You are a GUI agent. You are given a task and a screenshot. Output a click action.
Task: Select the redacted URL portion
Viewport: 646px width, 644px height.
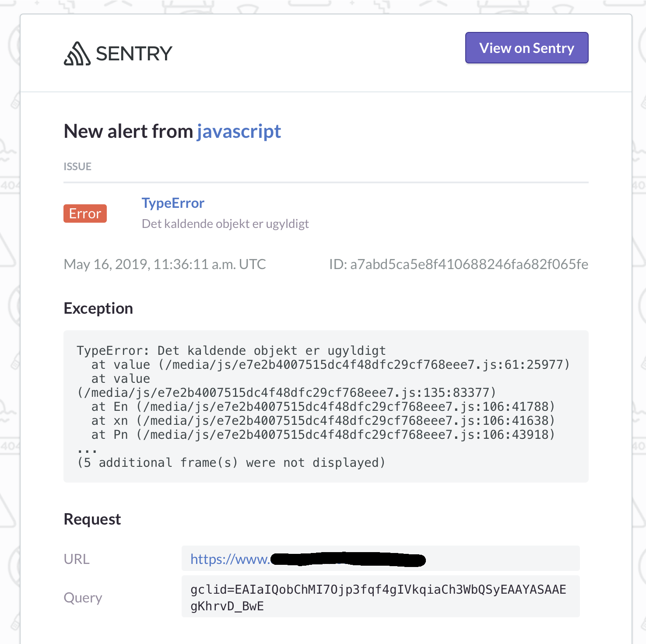click(x=348, y=559)
